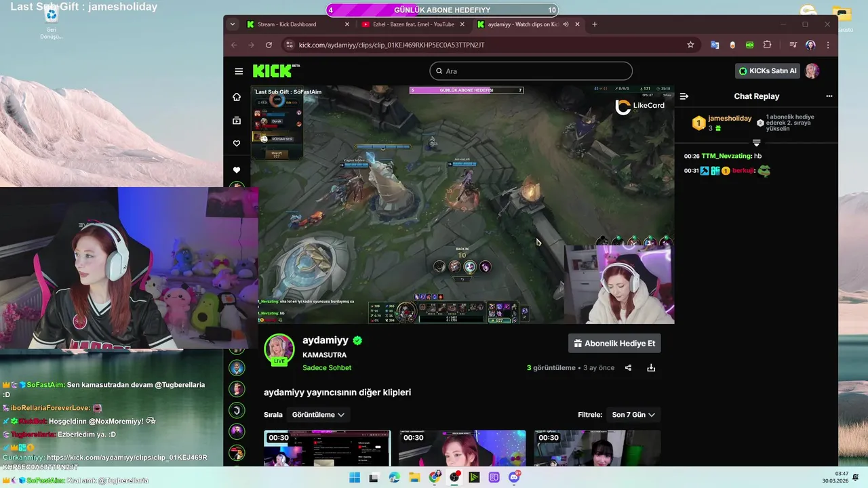Go back in Chrome

click(234, 45)
